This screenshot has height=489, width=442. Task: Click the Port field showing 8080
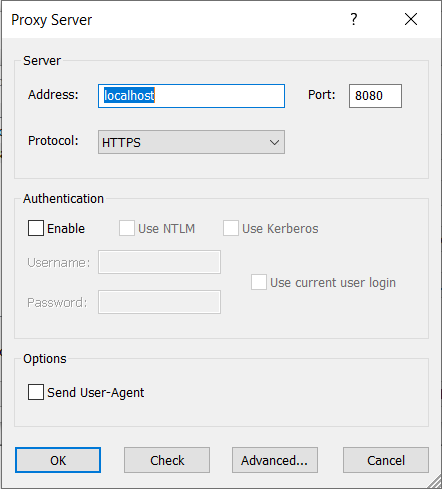[x=375, y=96]
